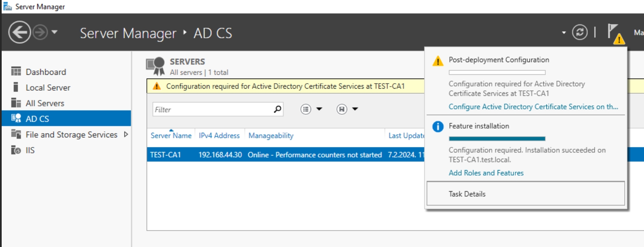Click Configure Active Directory Certificate Services link
Viewport: 644px width, 247px height.
click(x=533, y=107)
